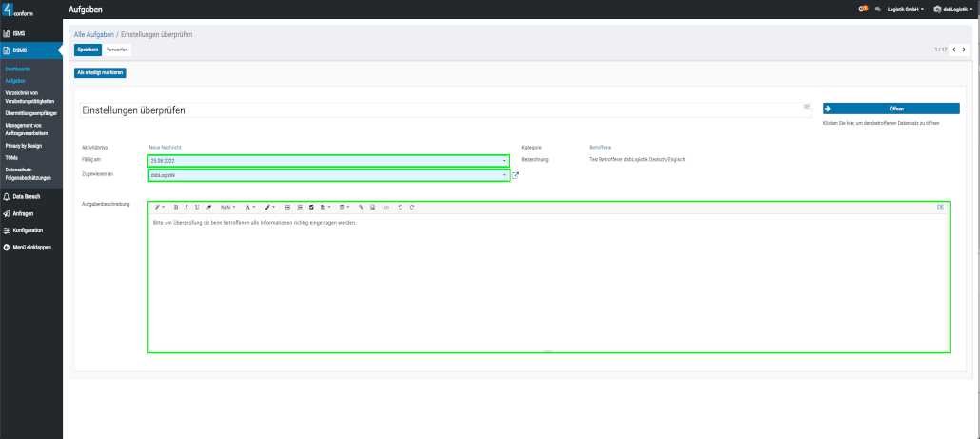Apply italic formatting in the editor toolbar

186,207
